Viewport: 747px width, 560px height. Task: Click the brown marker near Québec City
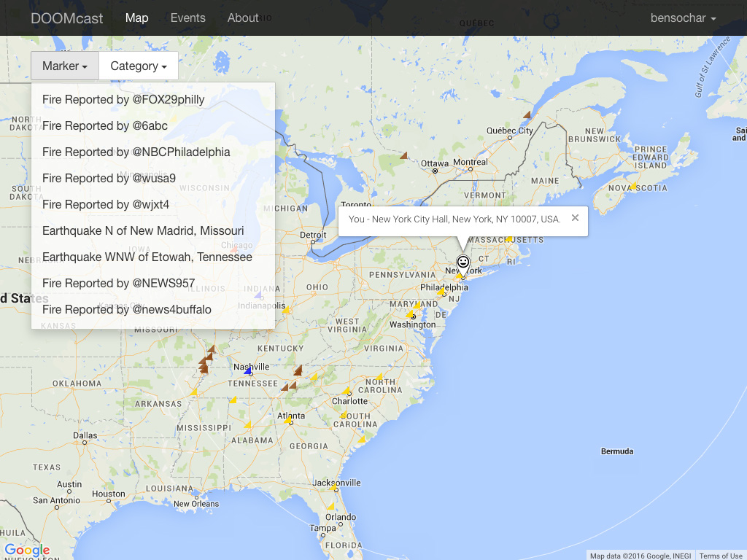[527, 114]
